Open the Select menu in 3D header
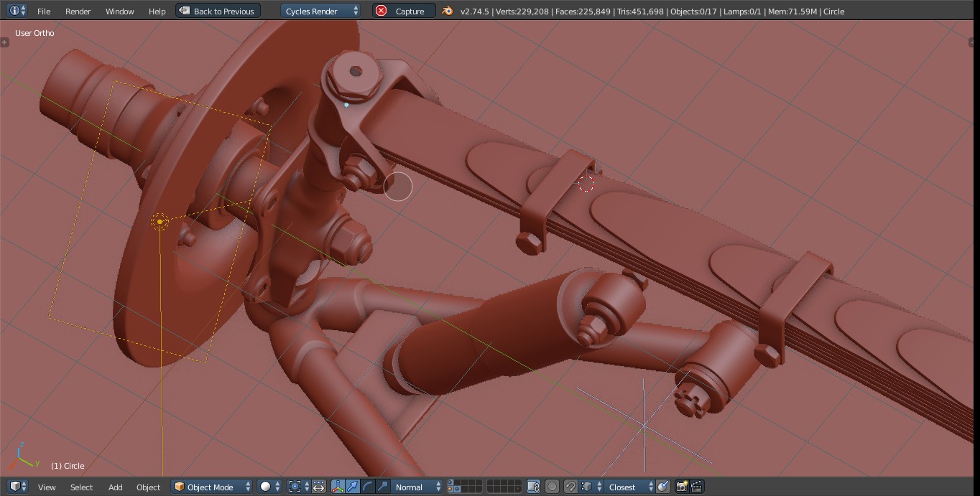This screenshot has height=496, width=980. click(82, 487)
